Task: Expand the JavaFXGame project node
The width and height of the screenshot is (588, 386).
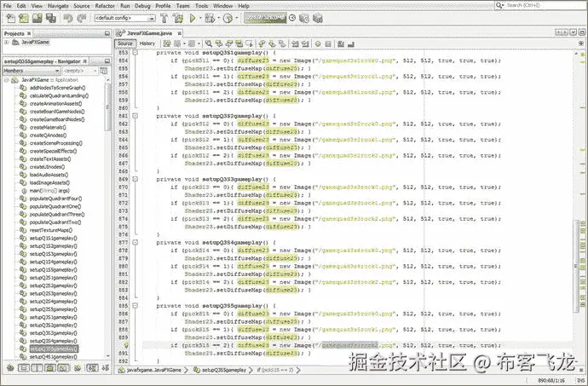Action: pyautogui.click(x=6, y=42)
